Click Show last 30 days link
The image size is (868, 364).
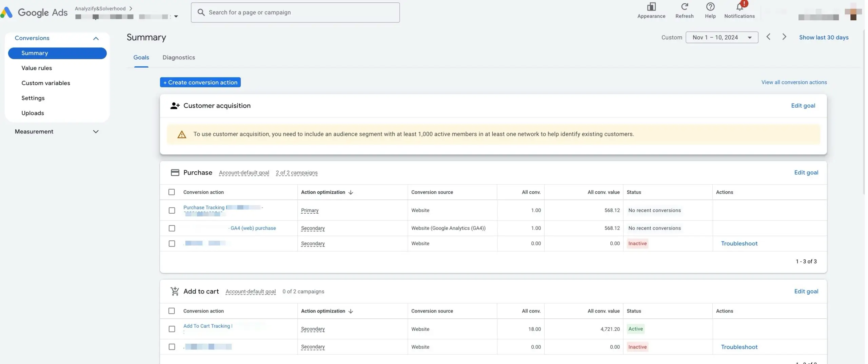tap(824, 37)
